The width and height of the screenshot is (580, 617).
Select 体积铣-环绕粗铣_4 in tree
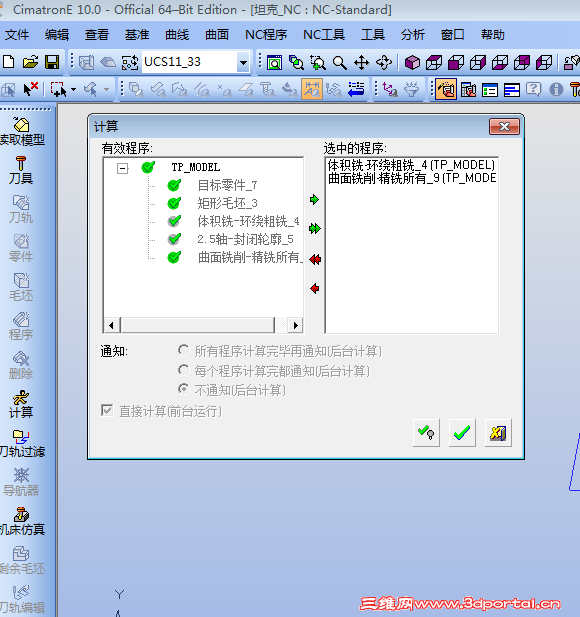coord(248,221)
